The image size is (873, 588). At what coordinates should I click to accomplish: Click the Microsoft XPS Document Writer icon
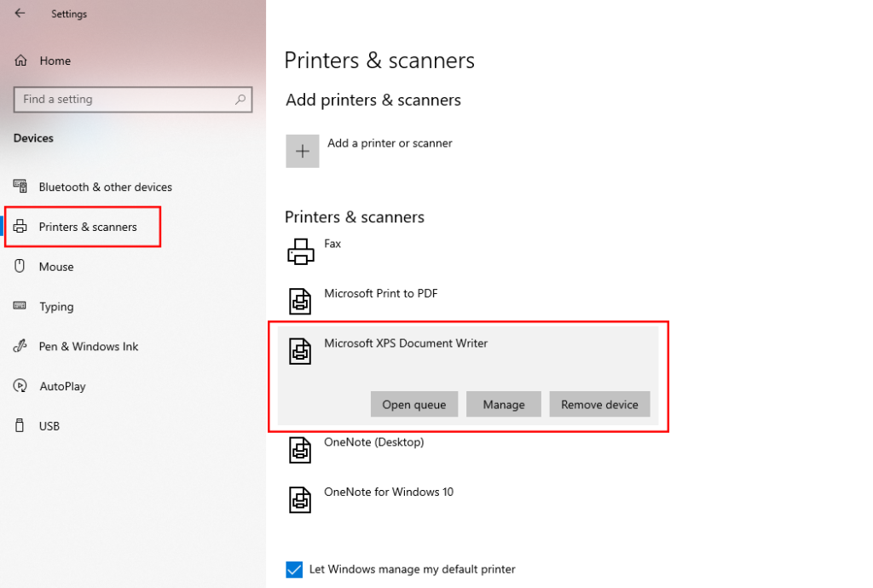[299, 350]
